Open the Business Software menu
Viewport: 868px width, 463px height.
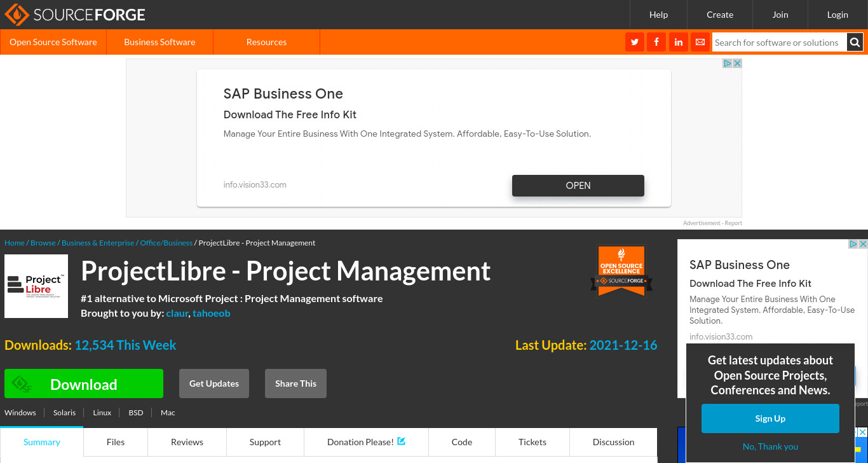point(159,42)
